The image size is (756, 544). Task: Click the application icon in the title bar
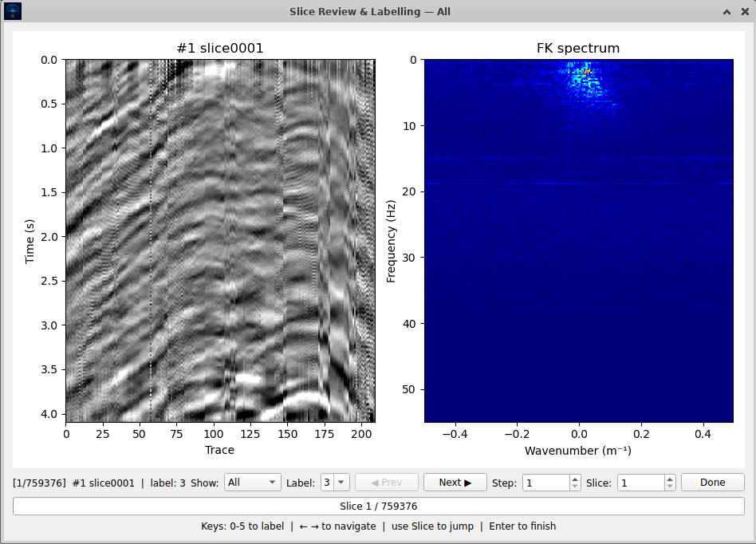pos(13,11)
